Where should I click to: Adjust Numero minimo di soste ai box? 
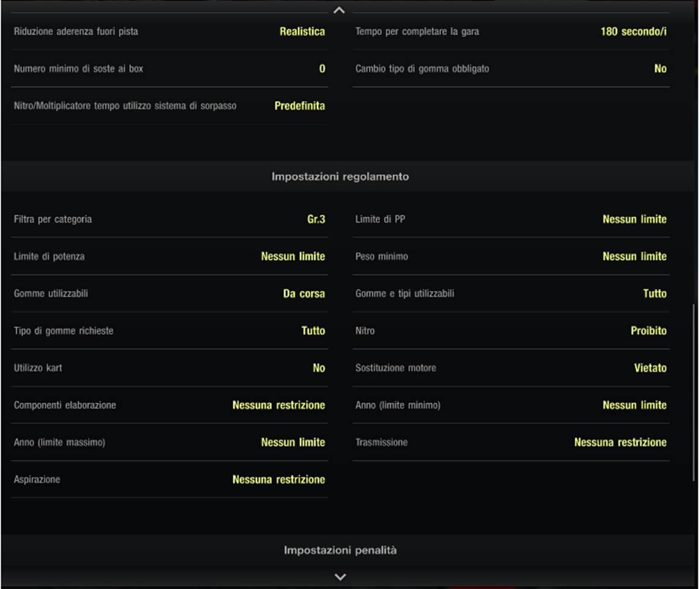coord(169,69)
